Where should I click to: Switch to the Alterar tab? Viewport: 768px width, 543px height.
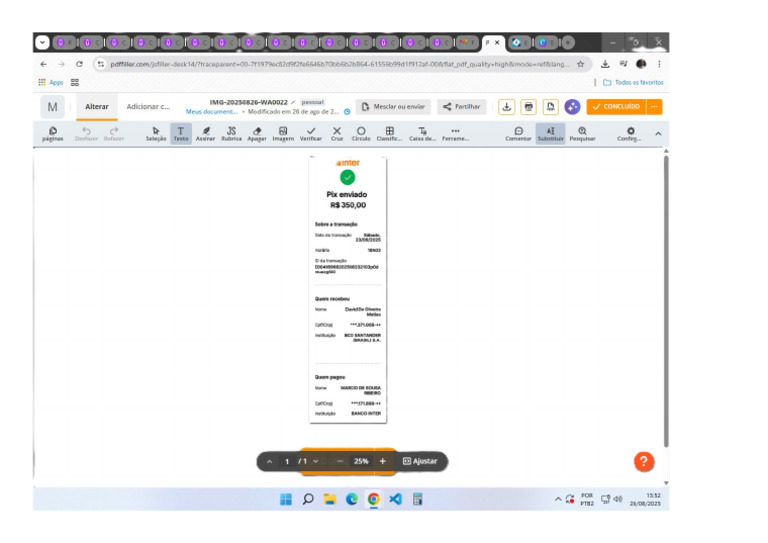96,107
